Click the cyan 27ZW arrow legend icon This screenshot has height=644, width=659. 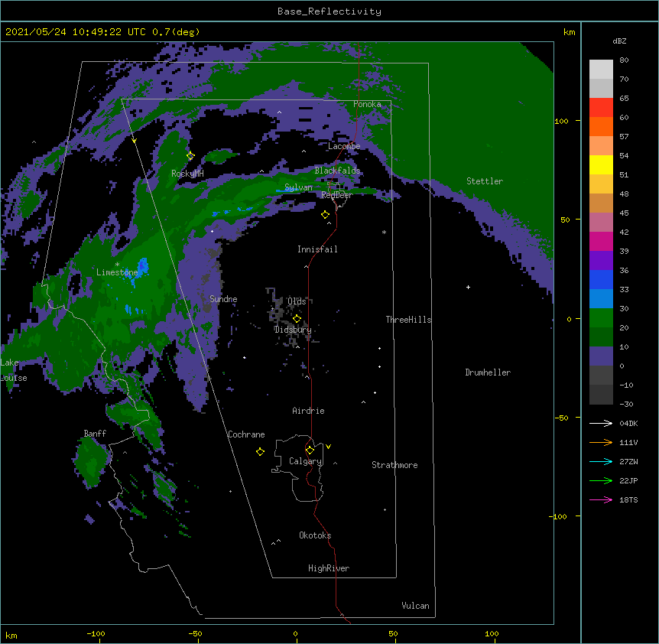(601, 461)
